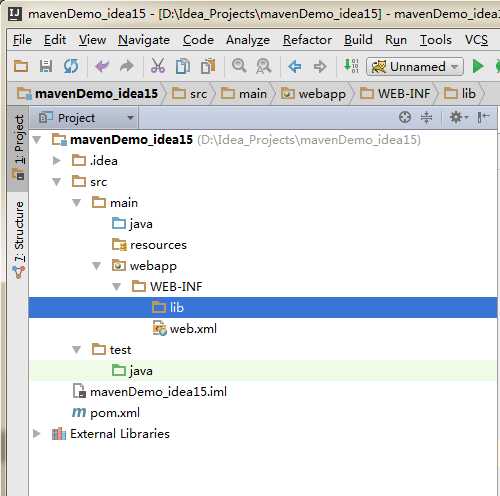Open the Navigate menu
500x496 pixels.
coord(144,40)
